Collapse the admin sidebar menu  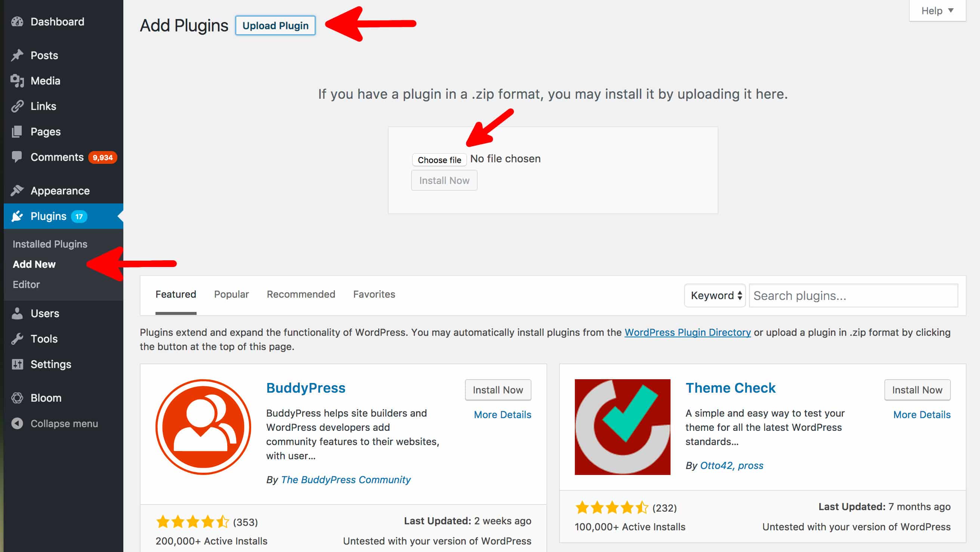click(x=64, y=423)
